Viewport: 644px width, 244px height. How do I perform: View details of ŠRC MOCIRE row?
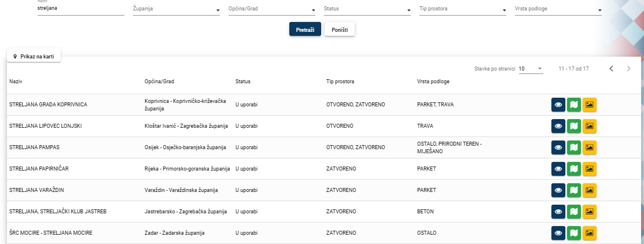coord(558,233)
